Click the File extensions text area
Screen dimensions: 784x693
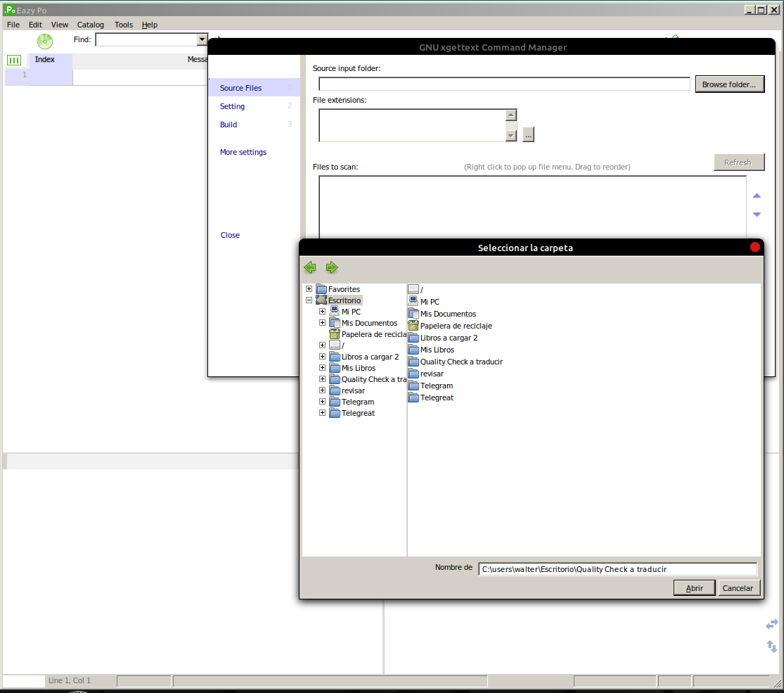[x=413, y=125]
